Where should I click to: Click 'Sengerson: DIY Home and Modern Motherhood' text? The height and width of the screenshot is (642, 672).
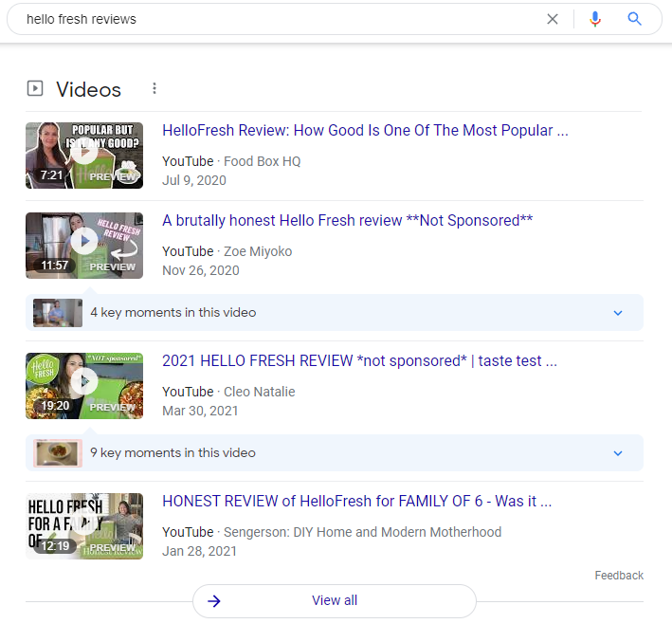tap(363, 532)
